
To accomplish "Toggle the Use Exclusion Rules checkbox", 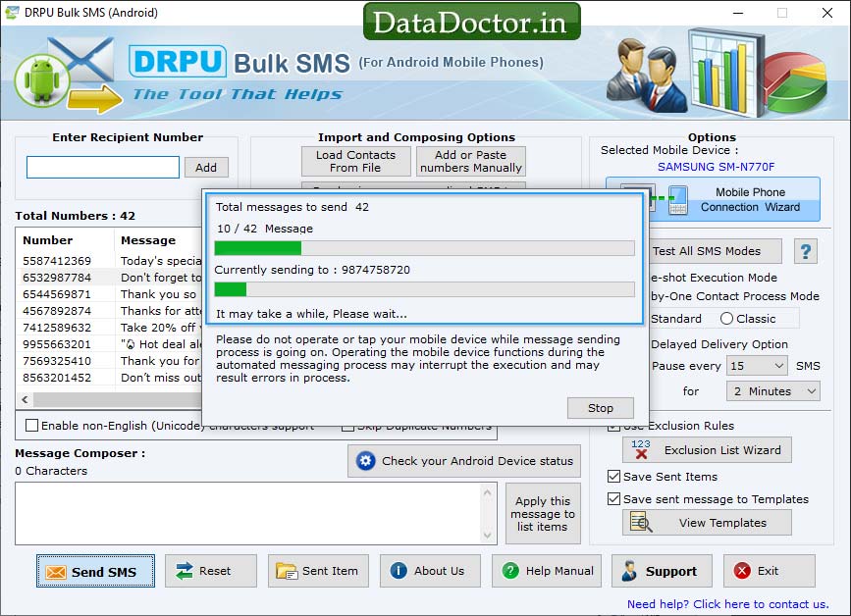I will [x=613, y=427].
